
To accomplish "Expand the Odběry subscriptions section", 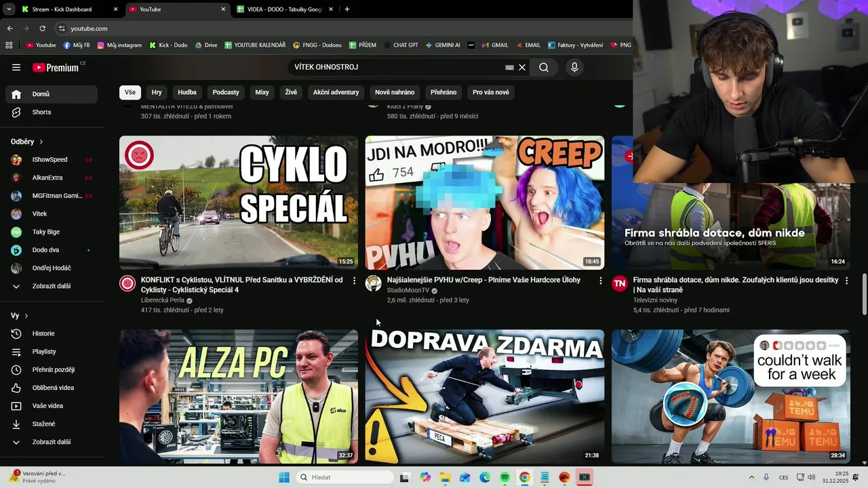I will [x=27, y=142].
